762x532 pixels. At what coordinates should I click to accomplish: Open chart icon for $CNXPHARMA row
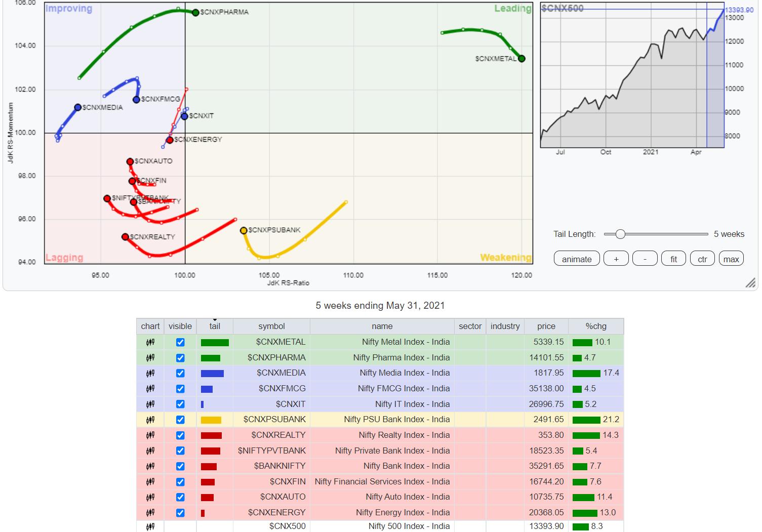150,358
